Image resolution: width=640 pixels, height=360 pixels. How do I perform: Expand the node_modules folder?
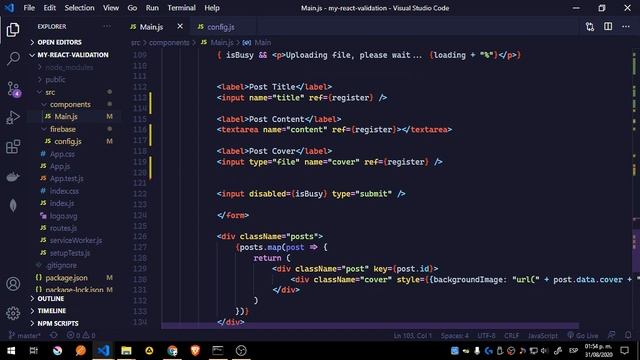69,67
